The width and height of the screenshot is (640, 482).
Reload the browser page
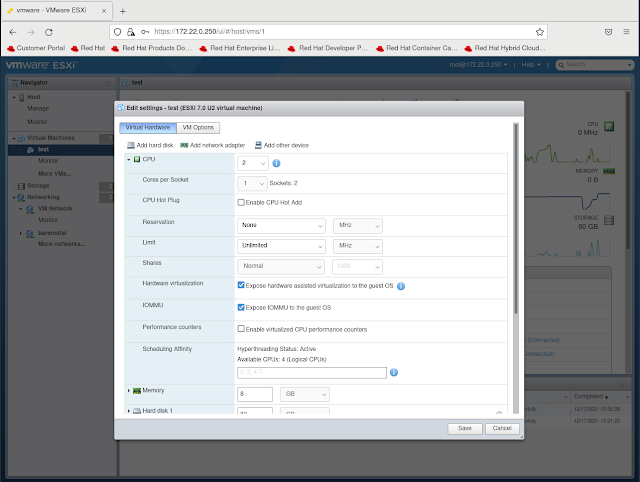point(49,32)
